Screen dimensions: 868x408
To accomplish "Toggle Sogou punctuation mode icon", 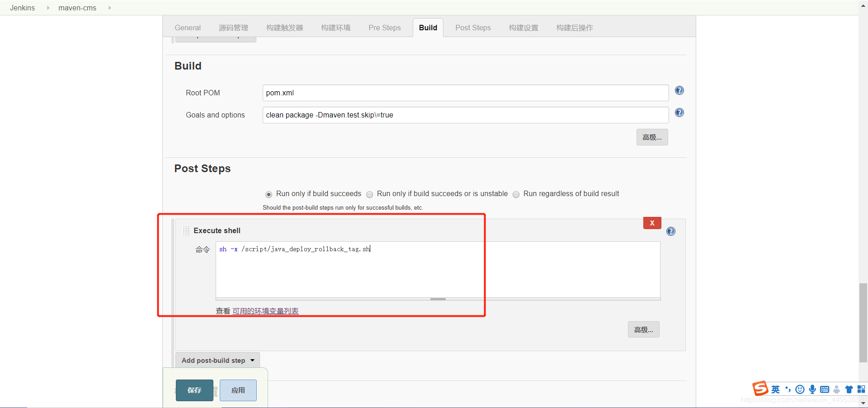I will point(788,389).
